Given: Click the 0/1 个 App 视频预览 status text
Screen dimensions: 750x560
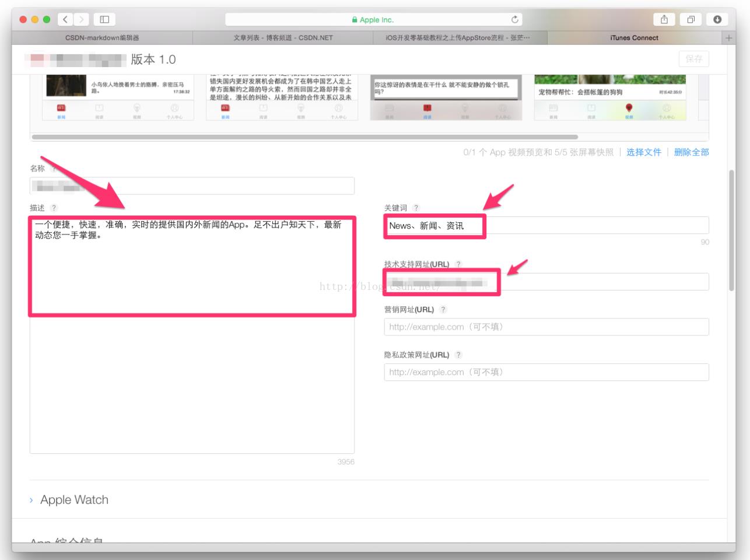Looking at the screenshot, I should click(538, 152).
